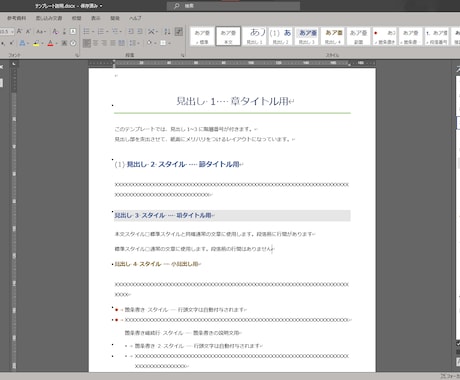Apply paragraph shading fill
This screenshot has width=460, height=380.
tap(149, 43)
